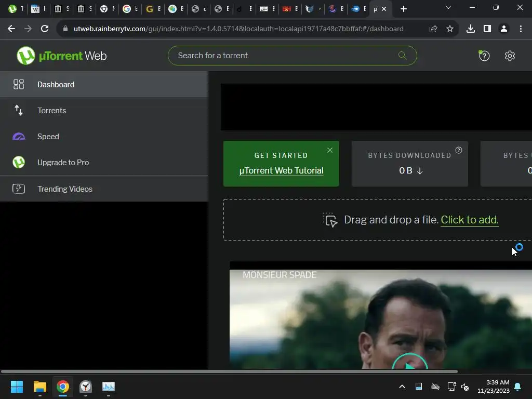Viewport: 532px width, 399px height.
Task: Click the µTorrent Web logo
Action: (62, 56)
